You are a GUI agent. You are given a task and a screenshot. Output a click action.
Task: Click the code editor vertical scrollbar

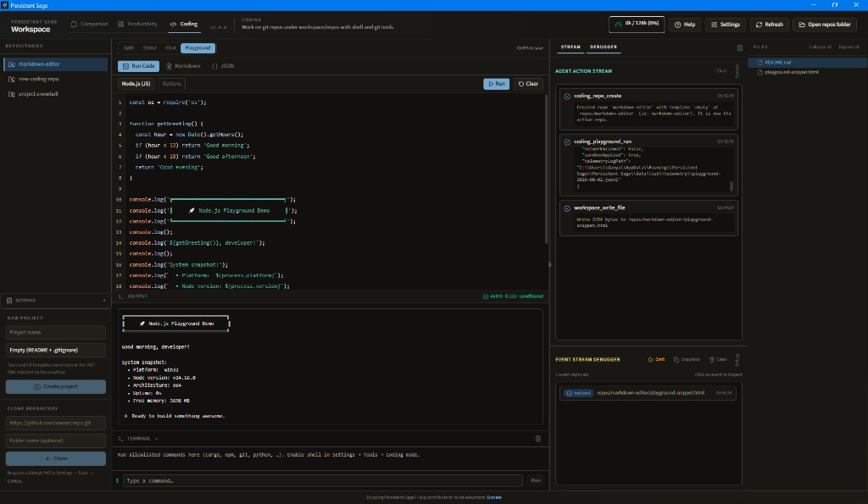(x=547, y=169)
